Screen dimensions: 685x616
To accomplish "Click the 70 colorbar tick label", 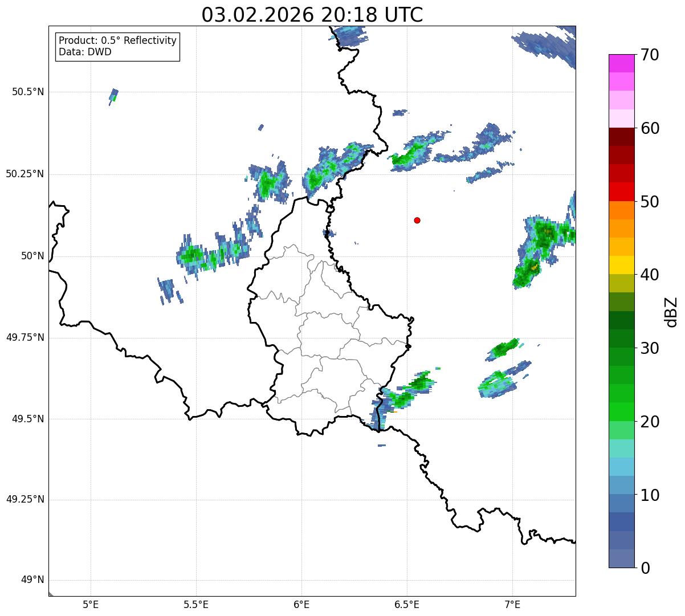I will pos(650,55).
